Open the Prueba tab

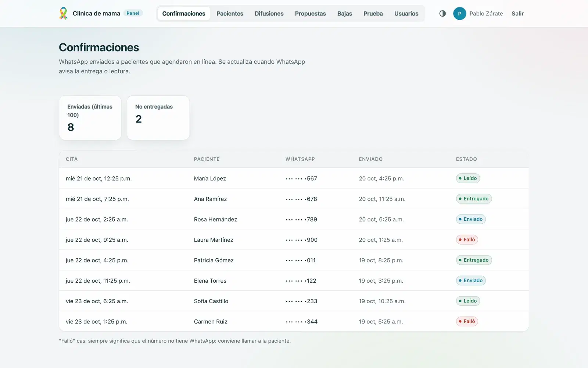[x=373, y=14]
